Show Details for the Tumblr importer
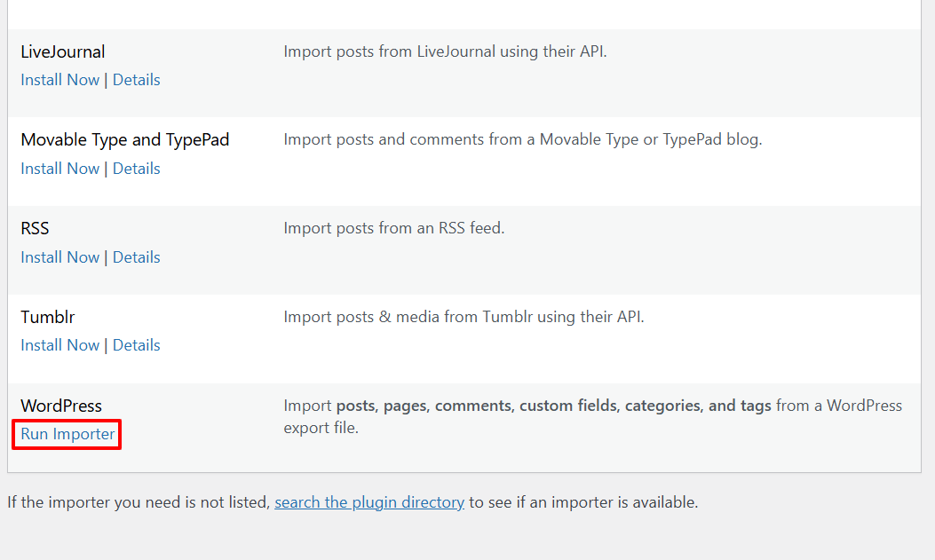Screen dimensions: 935x560 [136, 345]
